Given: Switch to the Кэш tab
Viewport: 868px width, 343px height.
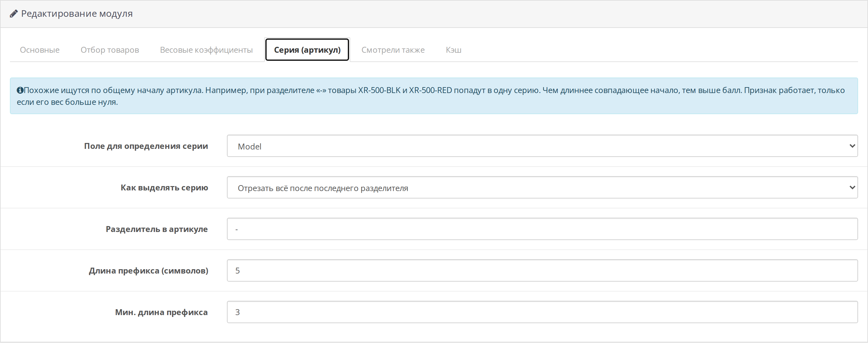Looking at the screenshot, I should point(454,50).
